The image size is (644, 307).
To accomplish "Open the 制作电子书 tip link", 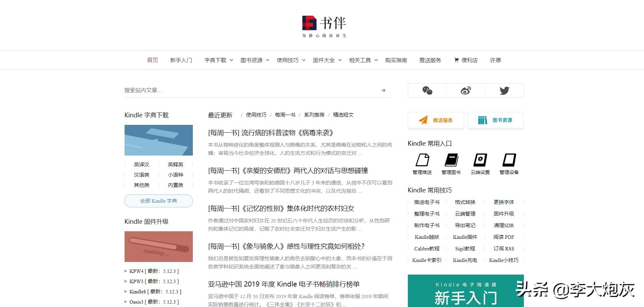I will [427, 225].
